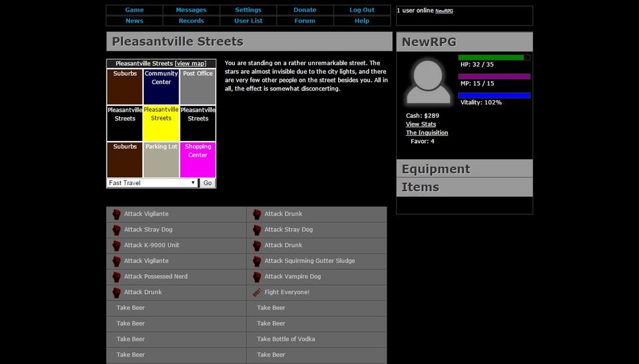Image resolution: width=639 pixels, height=364 pixels.
Task: Open the Forum from the navigation bar
Action: coord(305,21)
